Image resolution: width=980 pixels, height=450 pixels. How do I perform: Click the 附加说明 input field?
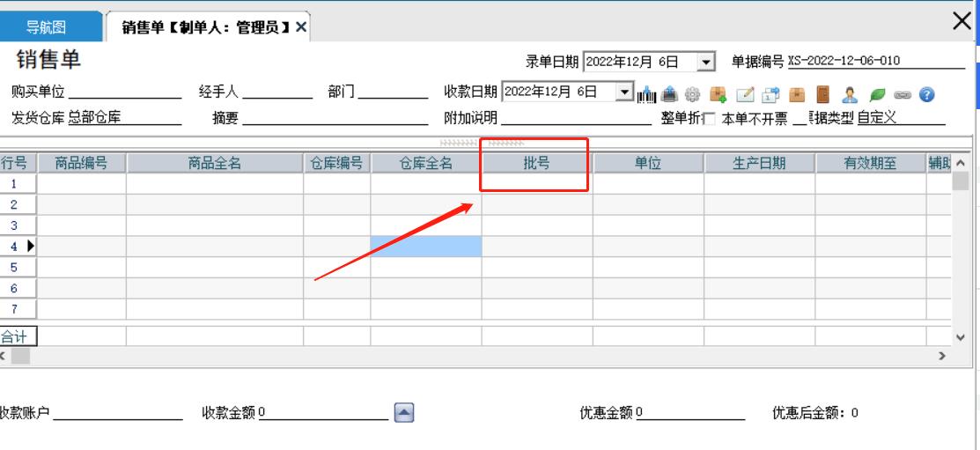pos(576,117)
